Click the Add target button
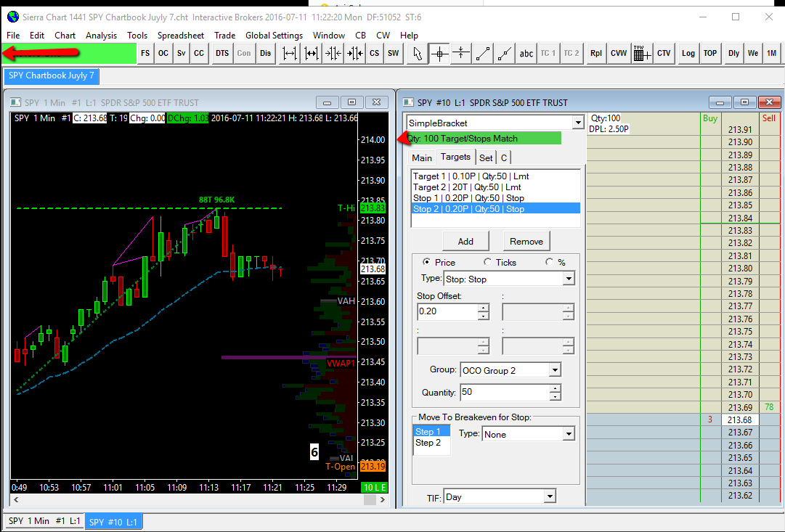 point(465,241)
